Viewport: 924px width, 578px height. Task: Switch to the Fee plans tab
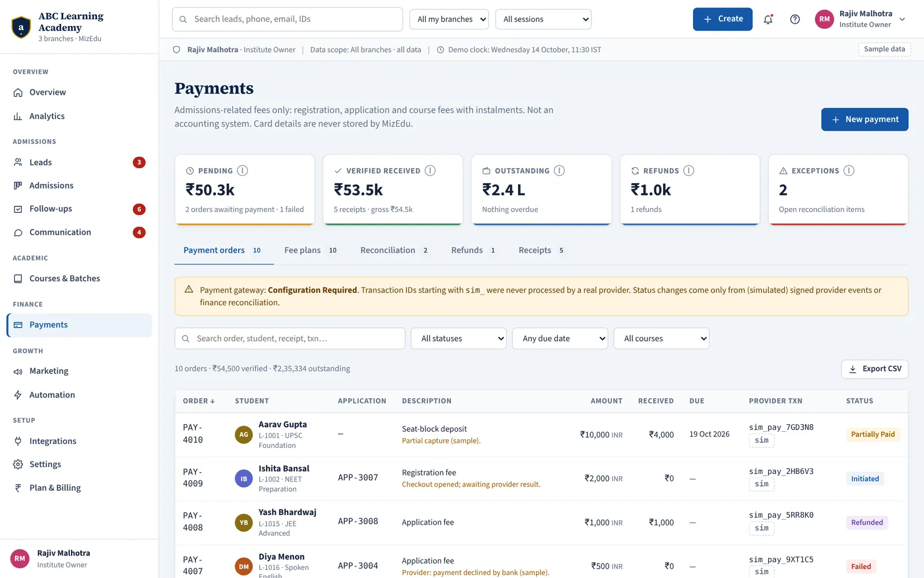click(311, 250)
